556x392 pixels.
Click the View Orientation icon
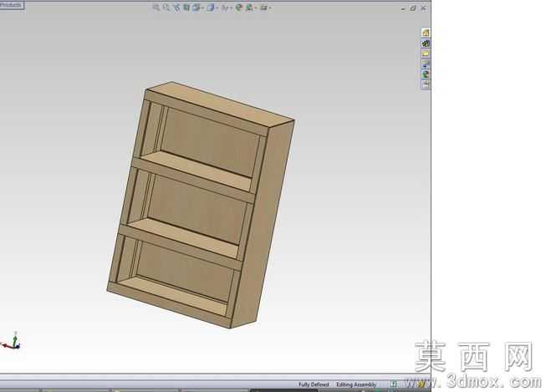196,8
